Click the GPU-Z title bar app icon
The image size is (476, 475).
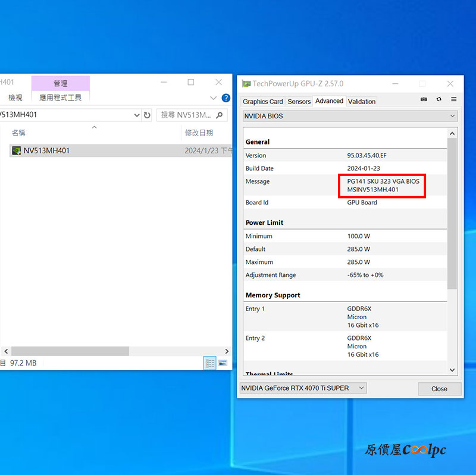click(x=246, y=83)
